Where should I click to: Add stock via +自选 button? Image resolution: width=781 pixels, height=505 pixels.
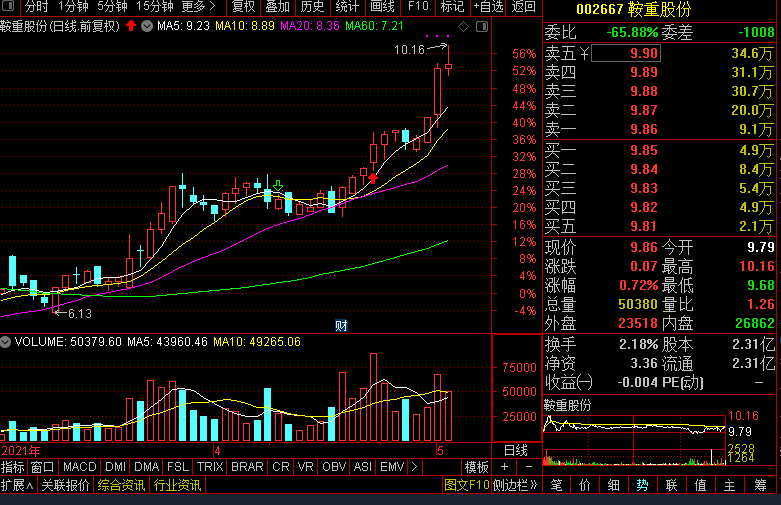(488, 6)
